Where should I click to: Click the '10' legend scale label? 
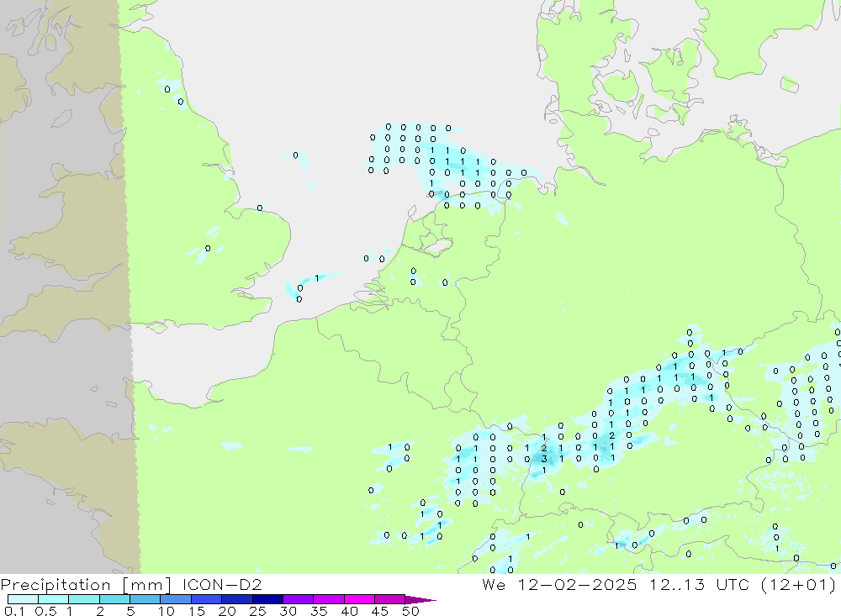[167, 611]
